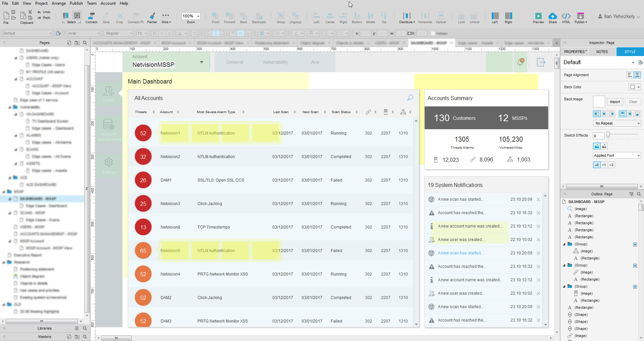Click the Share cloud icon

pyautogui.click(x=552, y=16)
